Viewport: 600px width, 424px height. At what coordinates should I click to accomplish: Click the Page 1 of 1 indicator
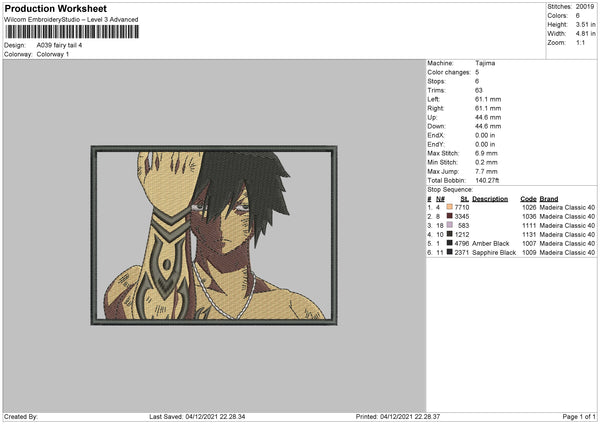tap(579, 417)
